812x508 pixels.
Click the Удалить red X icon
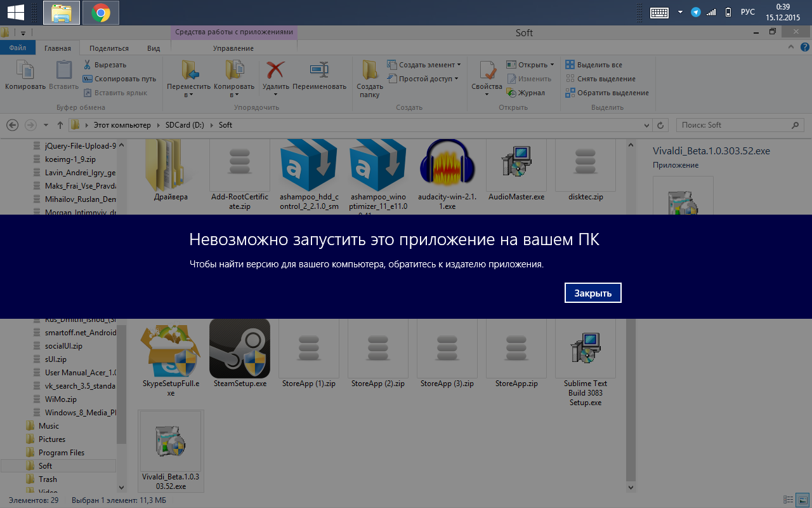[x=275, y=70]
